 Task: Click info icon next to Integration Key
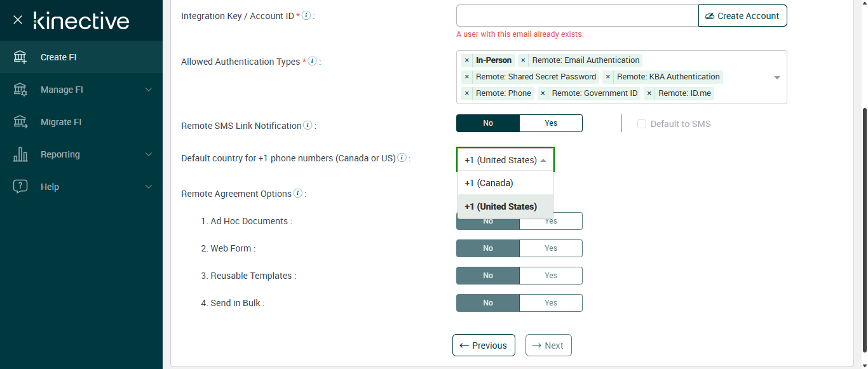click(306, 15)
